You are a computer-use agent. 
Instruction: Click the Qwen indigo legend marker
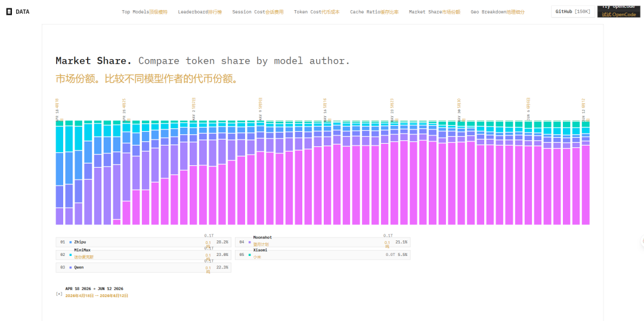[x=70, y=267]
